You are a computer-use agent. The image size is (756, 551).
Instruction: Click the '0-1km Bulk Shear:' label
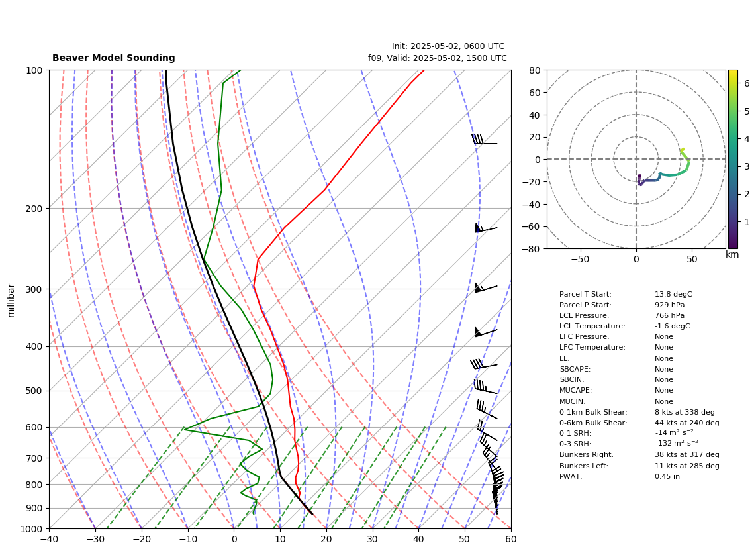coord(593,412)
